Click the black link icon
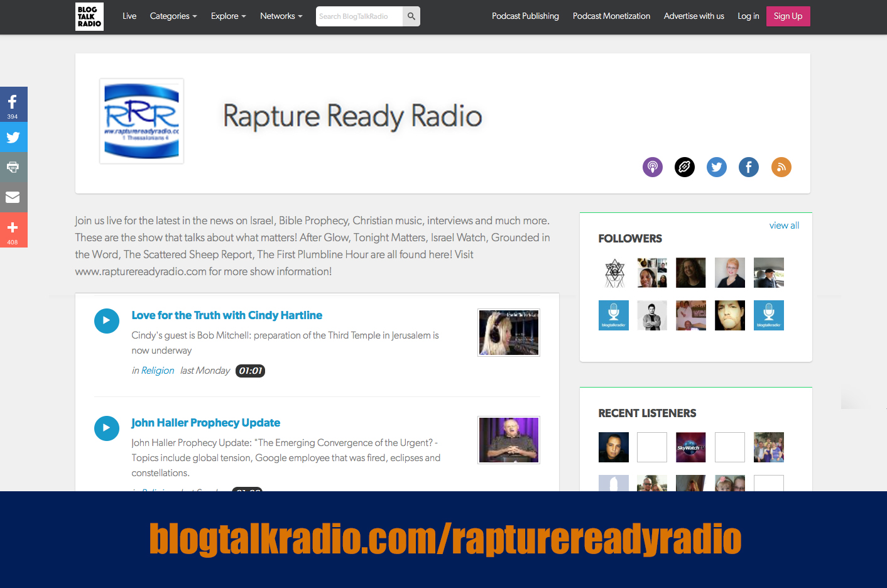Screen dimensions: 887x588 tap(685, 167)
